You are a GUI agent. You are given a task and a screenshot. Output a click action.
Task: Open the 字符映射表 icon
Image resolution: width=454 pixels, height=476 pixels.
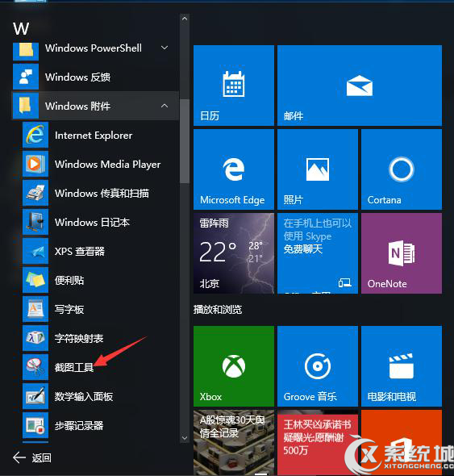[35, 338]
